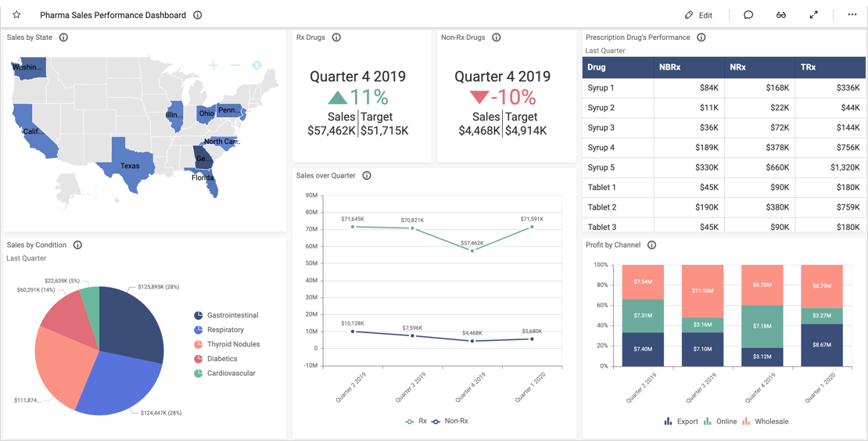Toggle the Non-Rx series in legend

pos(450,421)
